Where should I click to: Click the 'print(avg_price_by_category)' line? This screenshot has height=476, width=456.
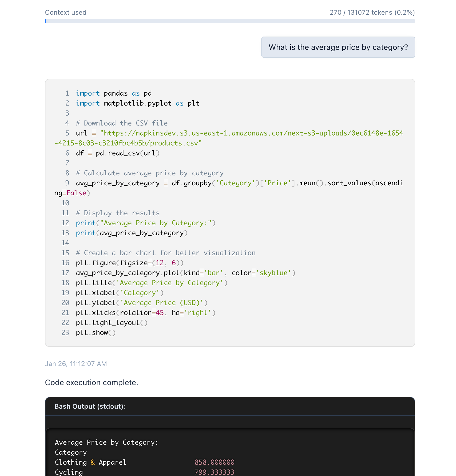tap(132, 233)
